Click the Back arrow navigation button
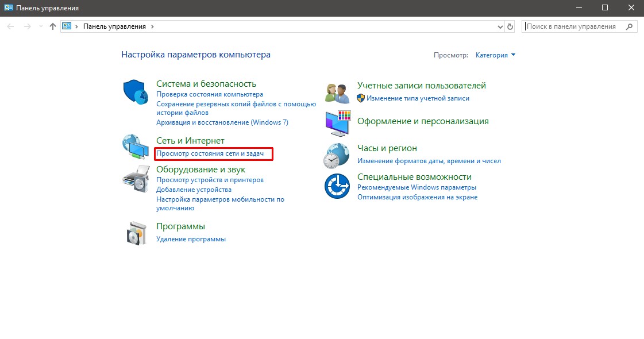This screenshot has height=339, width=644. (11, 26)
